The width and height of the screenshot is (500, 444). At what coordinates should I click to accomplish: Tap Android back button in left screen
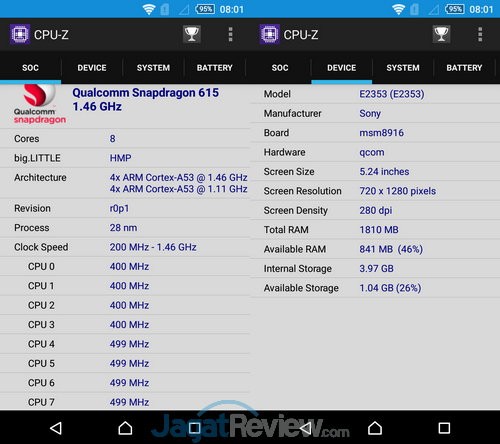click(x=56, y=428)
